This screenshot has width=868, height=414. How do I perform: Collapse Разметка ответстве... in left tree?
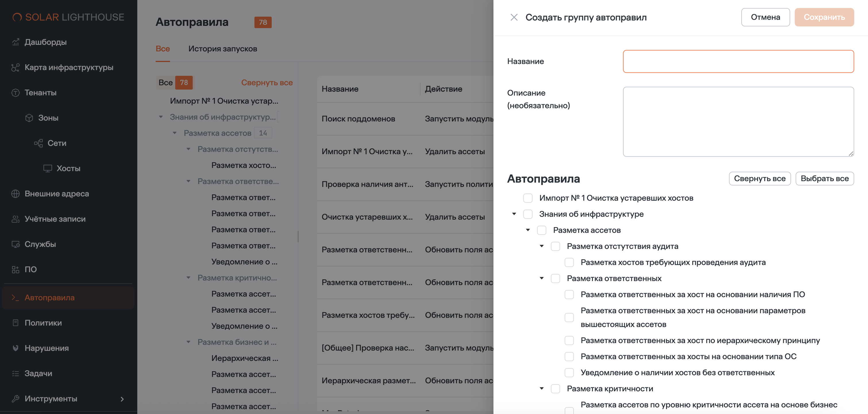(x=189, y=181)
